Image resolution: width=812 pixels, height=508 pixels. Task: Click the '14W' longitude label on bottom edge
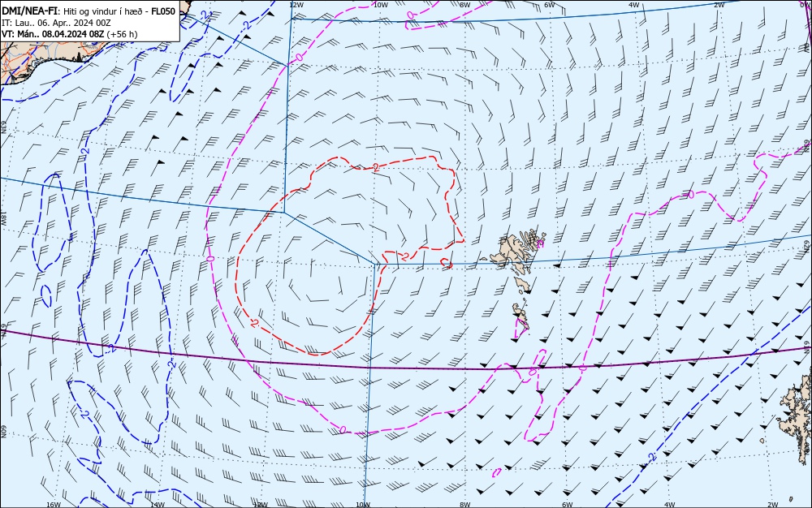pos(158,505)
